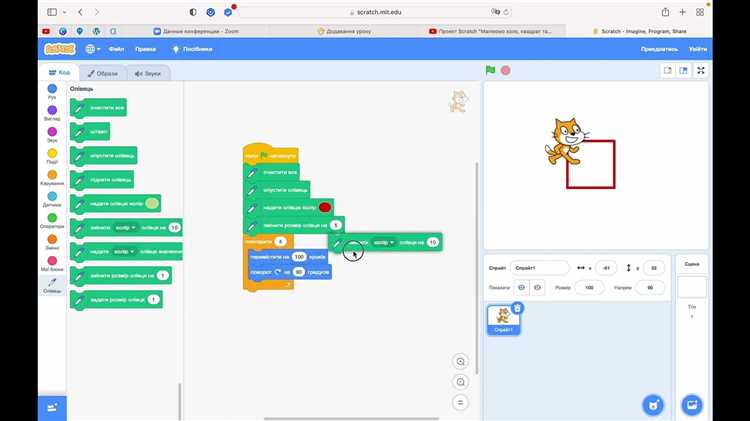Select the Датчики sensing category

(x=52, y=199)
